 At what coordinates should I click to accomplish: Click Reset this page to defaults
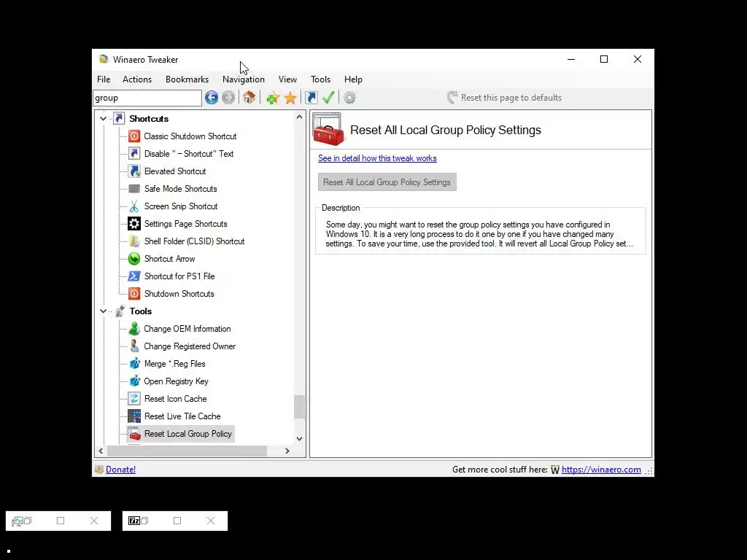(x=505, y=98)
